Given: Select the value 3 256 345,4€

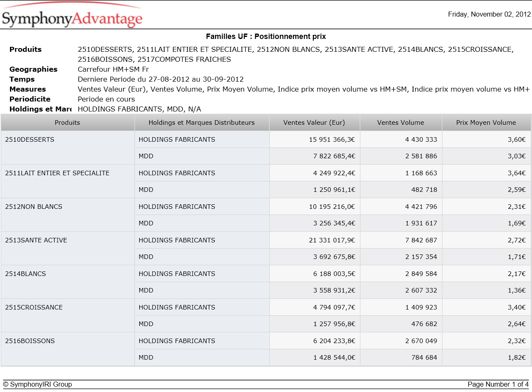Looking at the screenshot, I should coord(334,223).
